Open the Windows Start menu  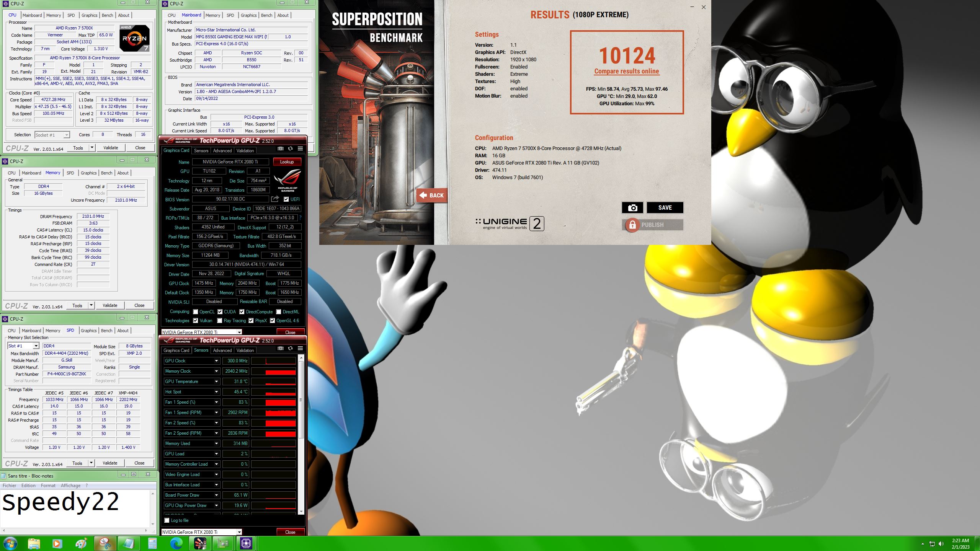pyautogui.click(x=10, y=543)
